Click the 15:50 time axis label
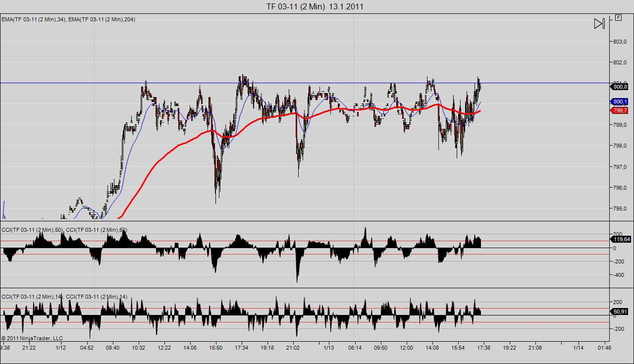The image size is (634, 364). pyautogui.click(x=215, y=348)
